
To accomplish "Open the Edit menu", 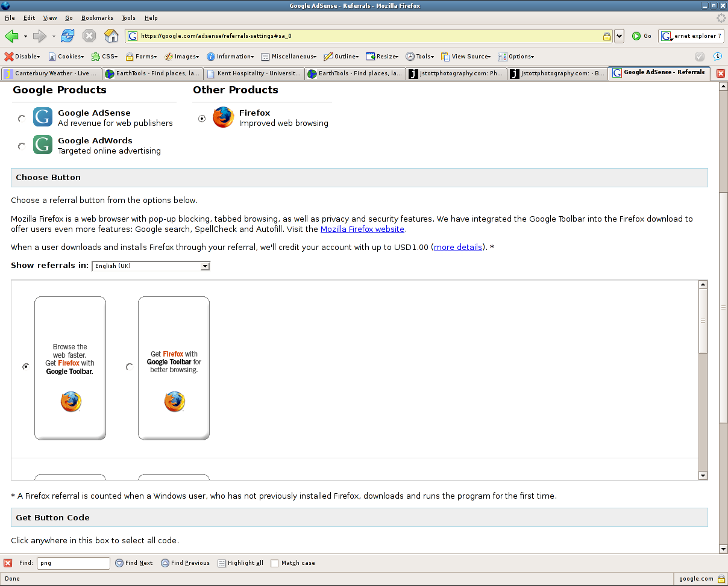I will [29, 18].
